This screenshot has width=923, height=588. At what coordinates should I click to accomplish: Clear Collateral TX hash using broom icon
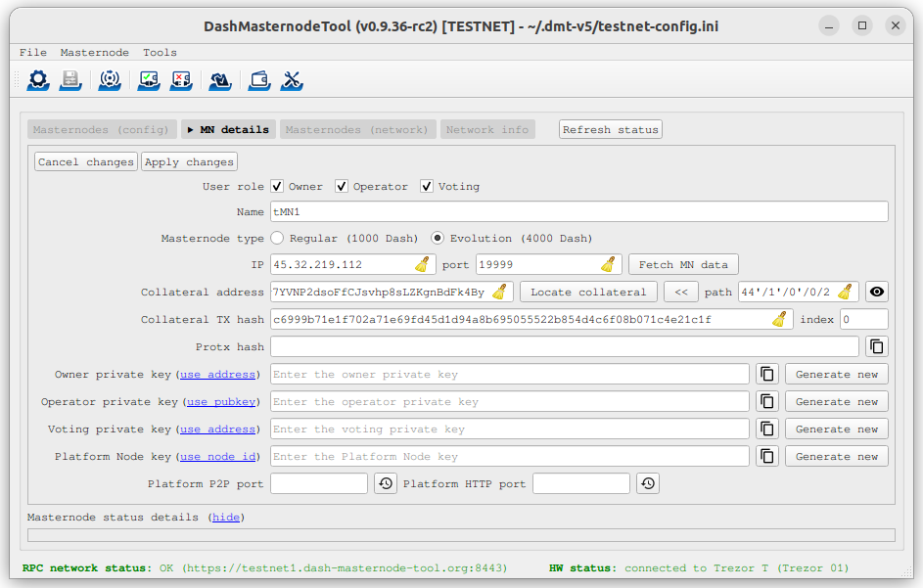click(x=779, y=319)
